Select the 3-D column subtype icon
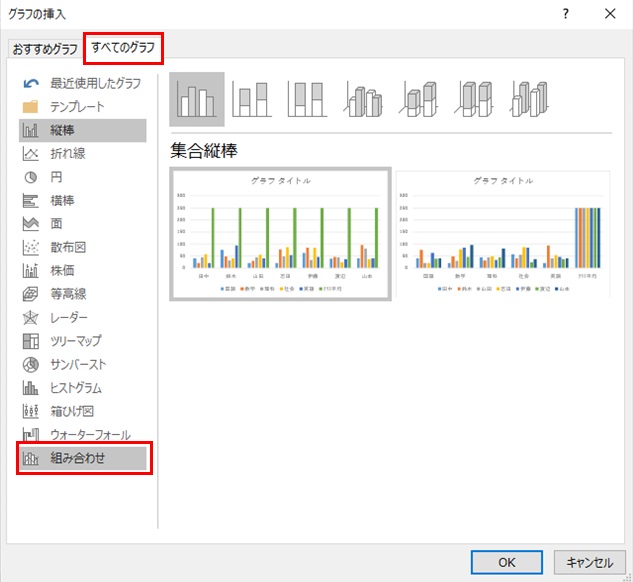The image size is (633, 582). point(529,99)
